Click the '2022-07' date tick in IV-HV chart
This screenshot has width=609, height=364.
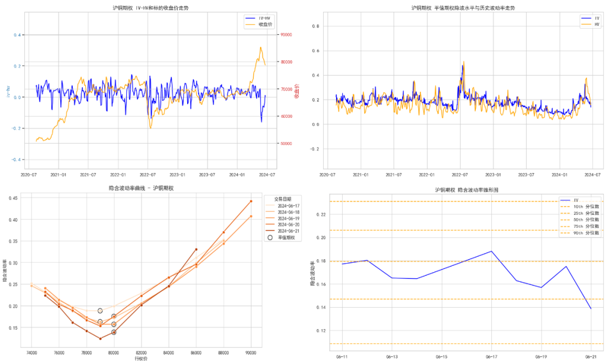tap(148, 175)
